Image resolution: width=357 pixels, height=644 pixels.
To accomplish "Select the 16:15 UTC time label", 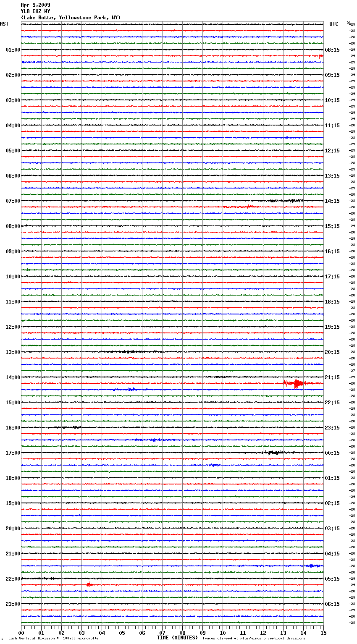I will coord(332,251).
